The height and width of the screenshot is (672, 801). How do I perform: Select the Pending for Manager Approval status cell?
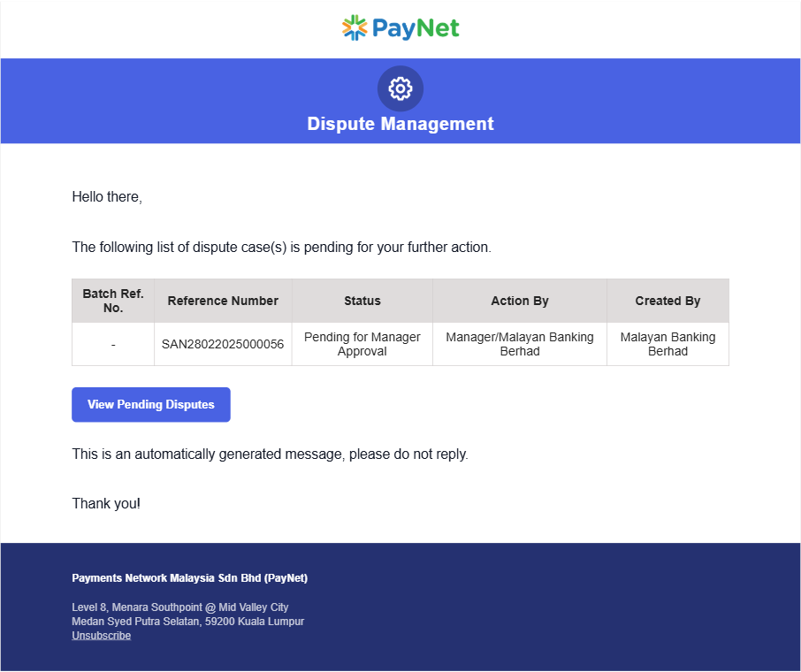coord(362,344)
